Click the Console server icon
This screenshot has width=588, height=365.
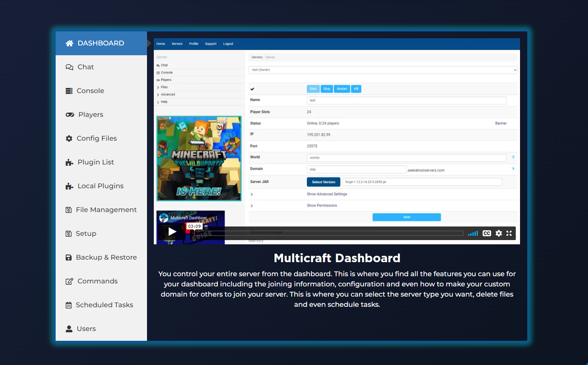(x=69, y=91)
